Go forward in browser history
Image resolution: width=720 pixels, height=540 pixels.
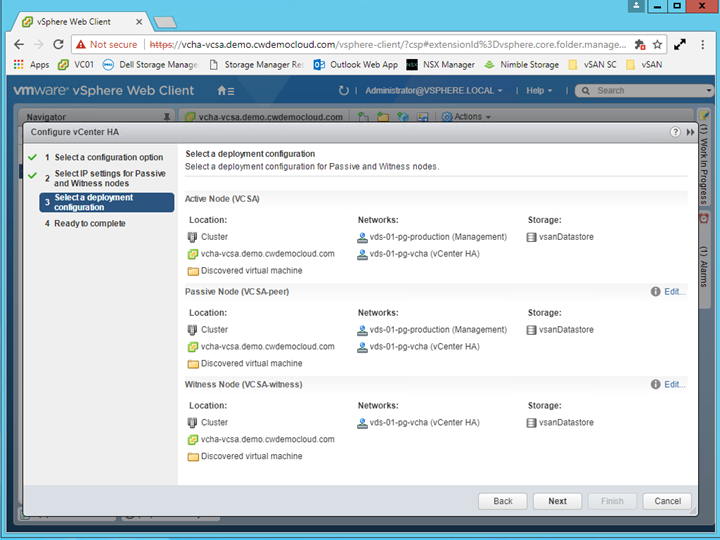39,45
